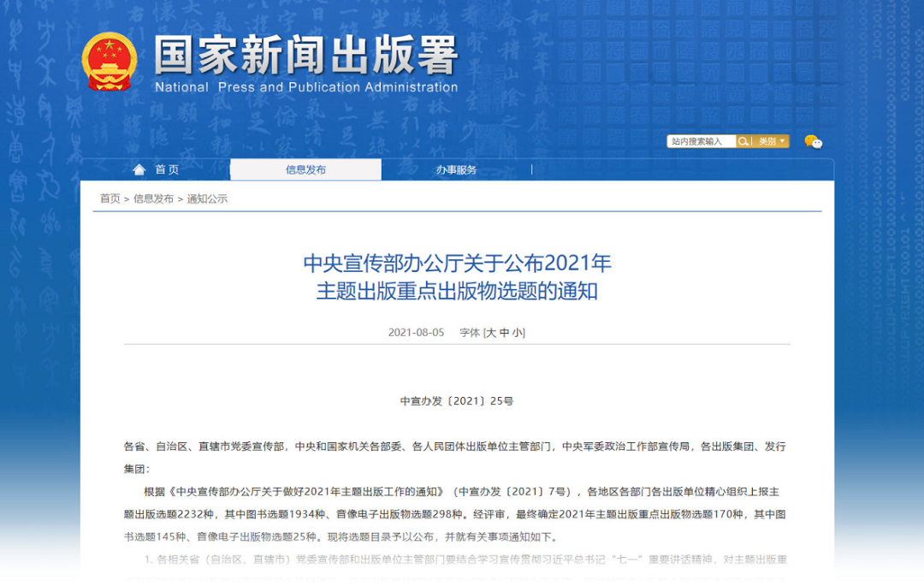Screen dimensions: 924x586
Task: Focus the 站内搜索输入 search field
Action: tap(702, 141)
